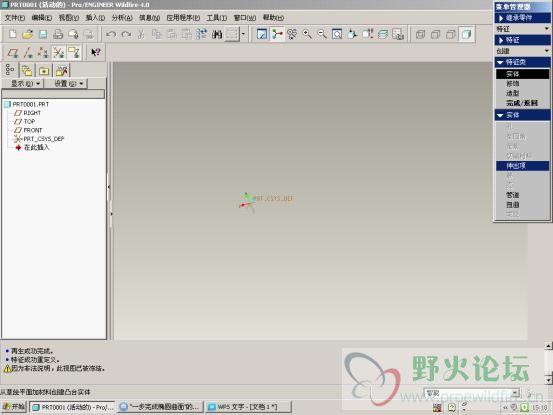Open the 分析 menu

pyautogui.click(x=122, y=18)
